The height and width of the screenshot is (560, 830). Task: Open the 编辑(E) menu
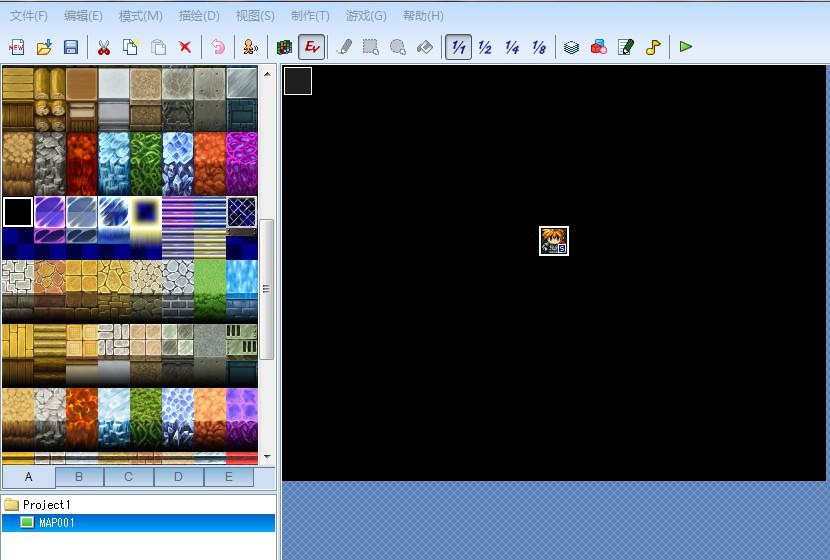(x=83, y=16)
